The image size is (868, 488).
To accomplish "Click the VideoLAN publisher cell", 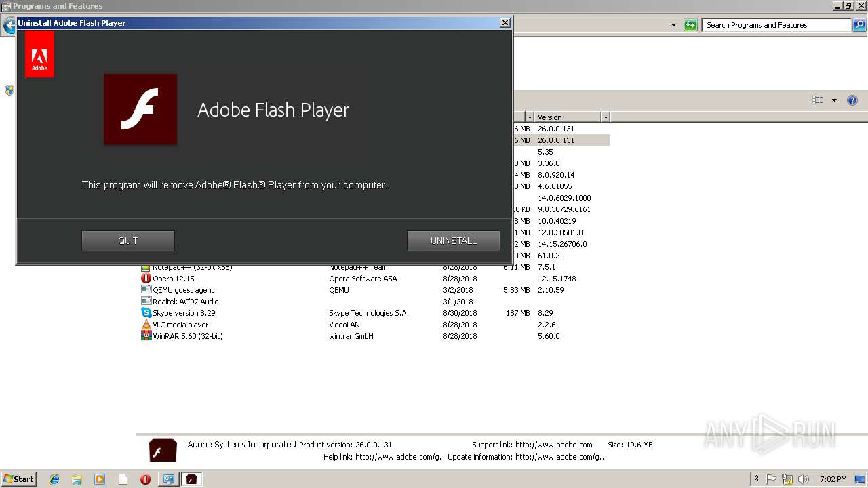I will point(344,325).
